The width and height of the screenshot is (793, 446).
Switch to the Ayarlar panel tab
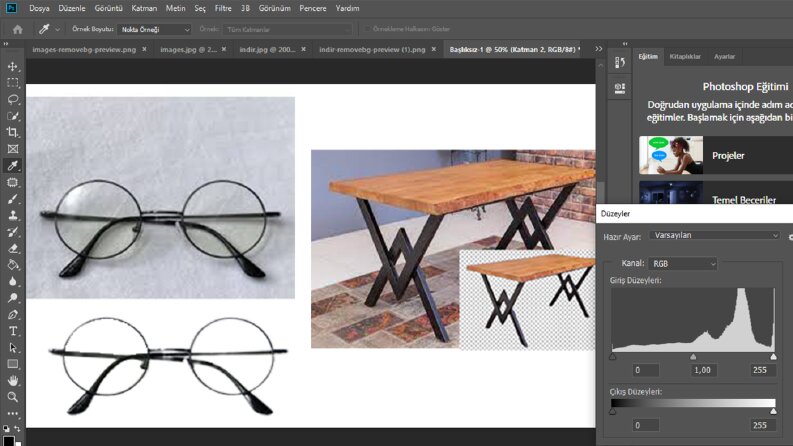[724, 57]
